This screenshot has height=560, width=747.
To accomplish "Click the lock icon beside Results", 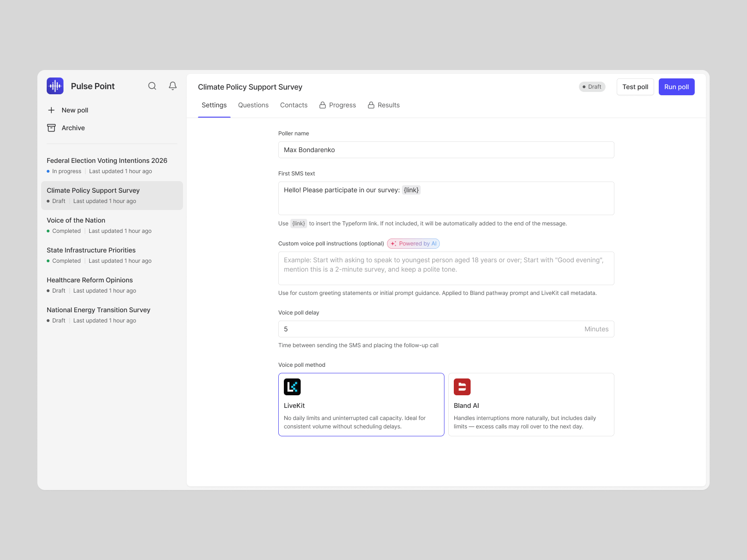I will pos(371,105).
